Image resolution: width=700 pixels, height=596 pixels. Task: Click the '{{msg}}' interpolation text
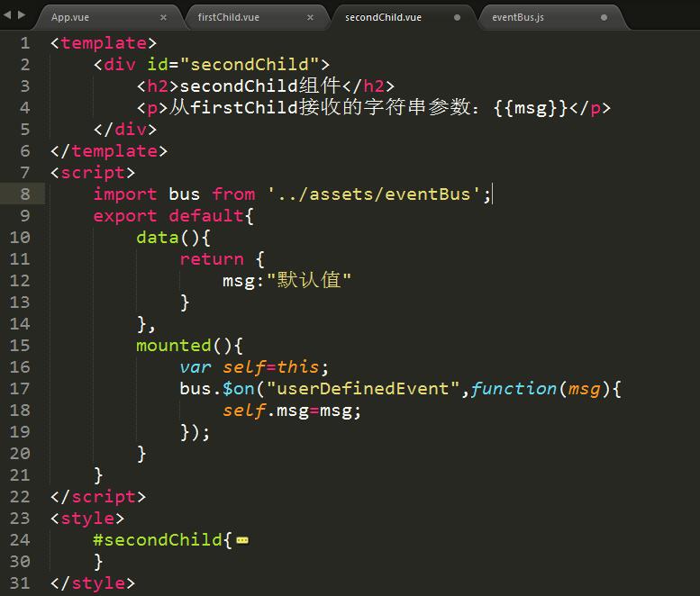(x=531, y=107)
